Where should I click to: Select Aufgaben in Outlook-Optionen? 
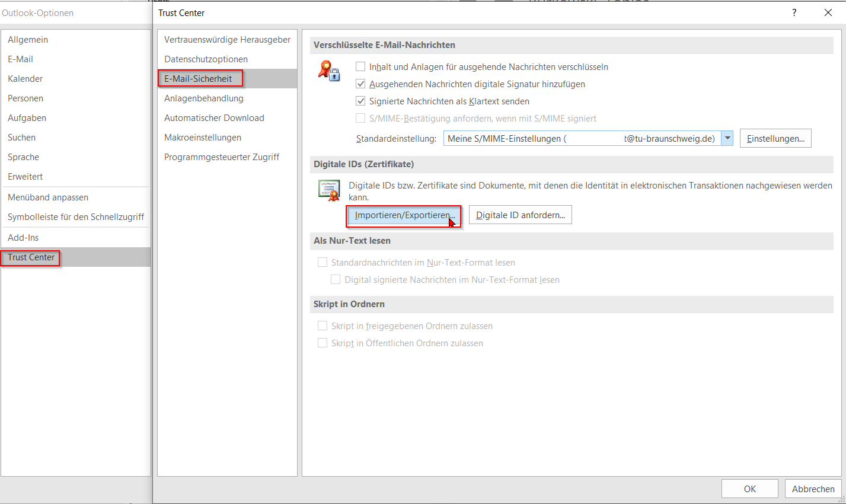(76, 118)
